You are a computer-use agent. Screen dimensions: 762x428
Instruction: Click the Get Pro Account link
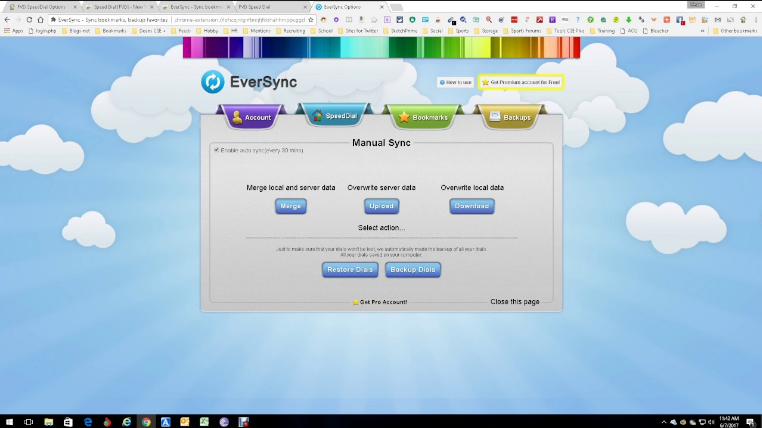click(380, 302)
